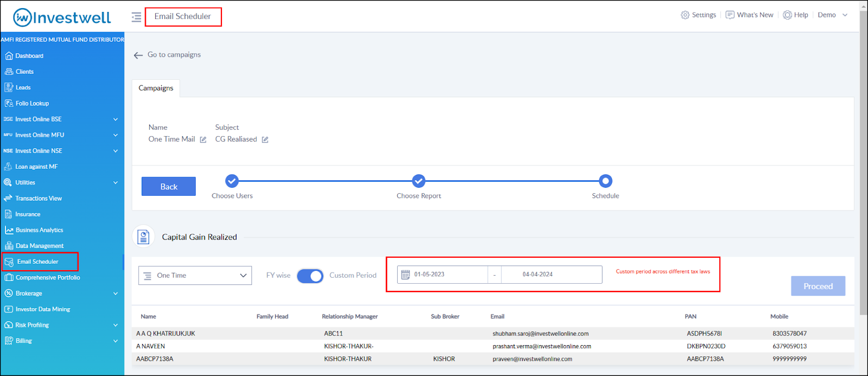Click the page vertical scrollbar
Screen dimensions: 868x376
coord(863,163)
